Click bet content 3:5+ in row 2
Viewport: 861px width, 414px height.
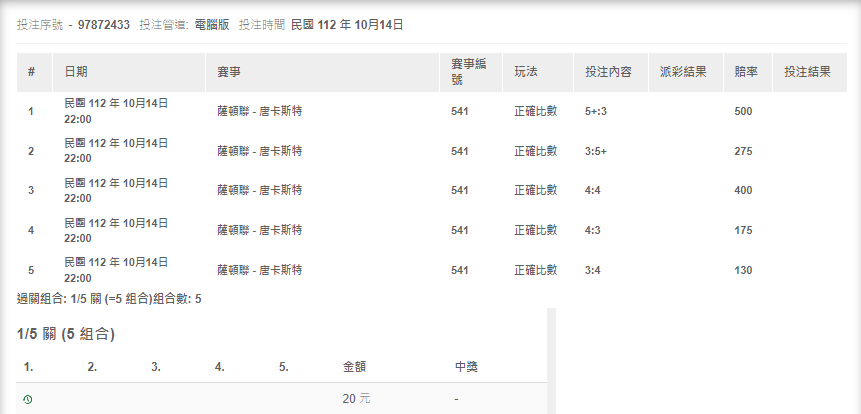[x=596, y=151]
